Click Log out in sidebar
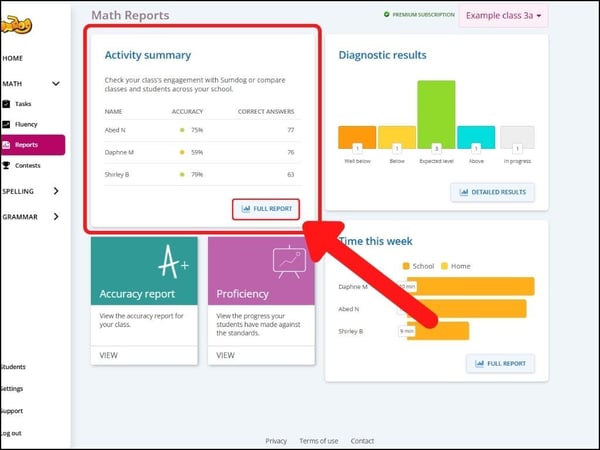Viewport: 600px width, 450px height. pyautogui.click(x=11, y=433)
